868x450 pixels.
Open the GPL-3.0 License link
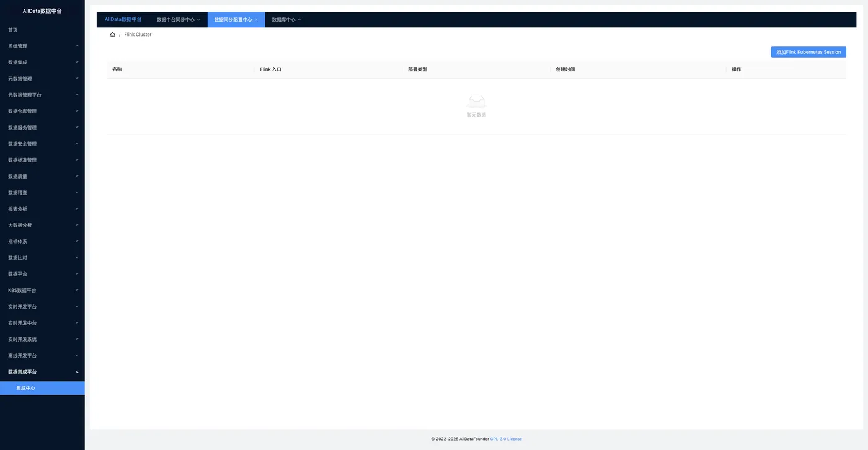506,439
